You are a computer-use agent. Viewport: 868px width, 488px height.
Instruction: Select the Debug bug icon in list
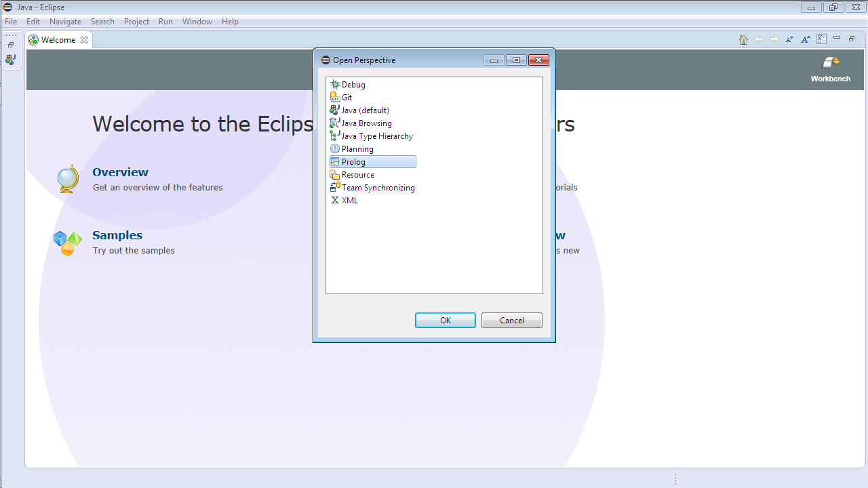335,85
